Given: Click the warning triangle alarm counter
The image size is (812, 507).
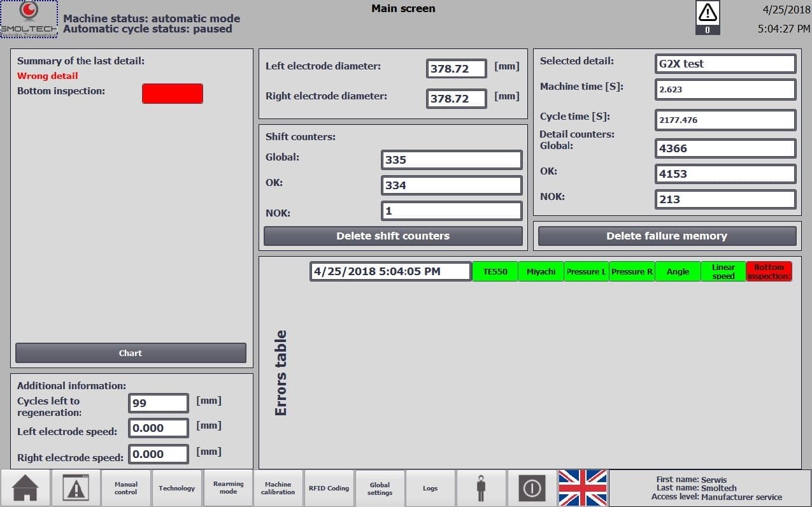Looking at the screenshot, I should pos(708,17).
